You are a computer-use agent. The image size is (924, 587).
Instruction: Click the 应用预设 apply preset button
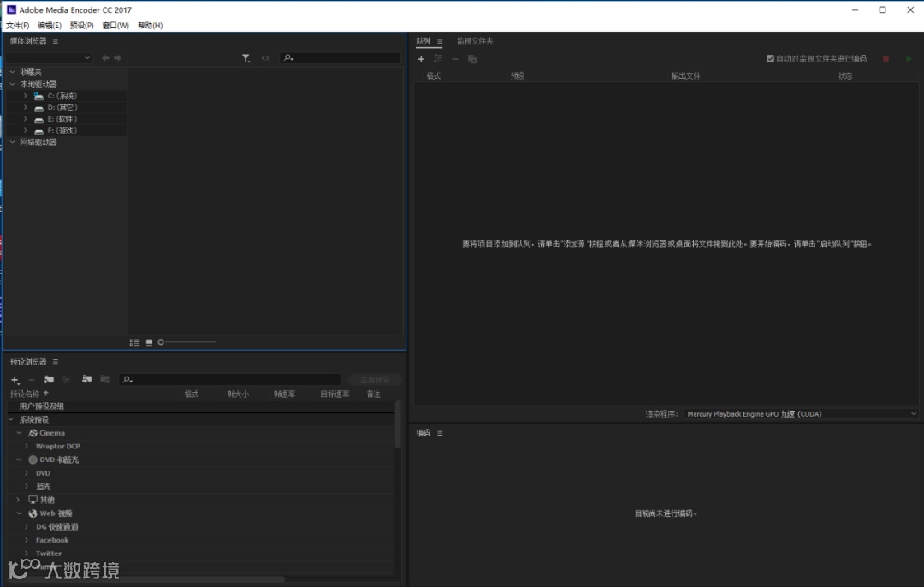click(375, 380)
